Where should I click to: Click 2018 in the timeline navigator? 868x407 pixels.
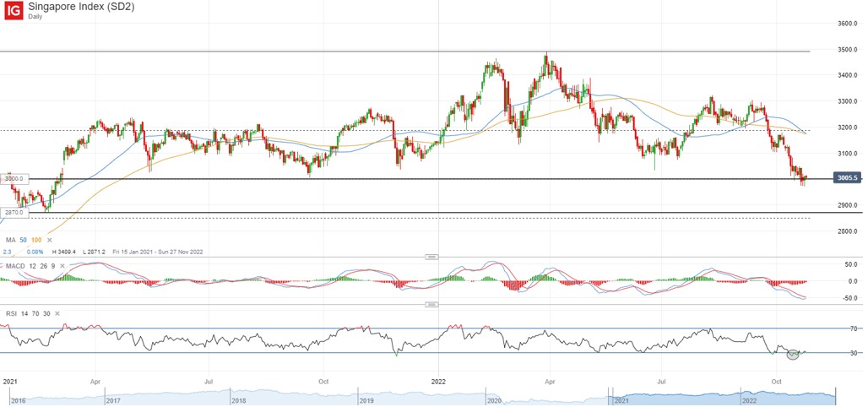[x=240, y=399]
